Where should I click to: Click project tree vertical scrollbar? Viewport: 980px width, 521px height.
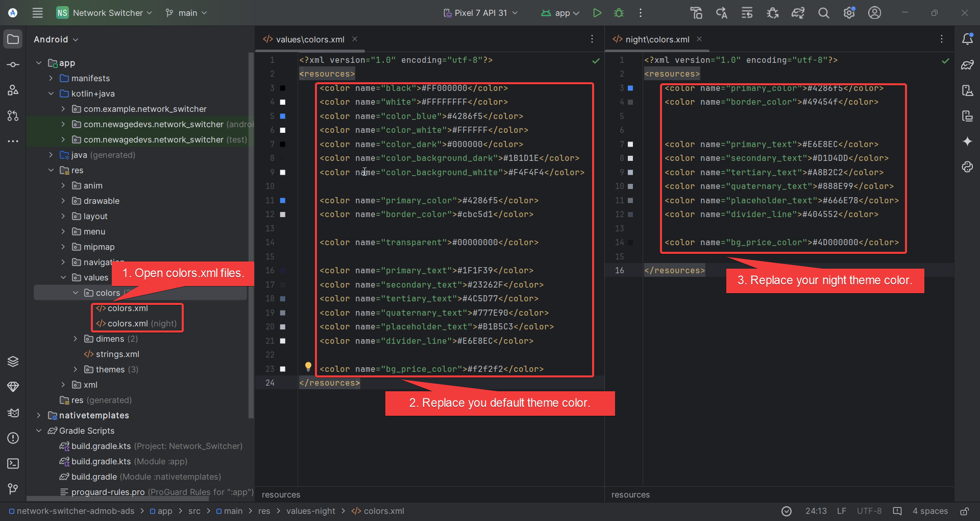251,235
